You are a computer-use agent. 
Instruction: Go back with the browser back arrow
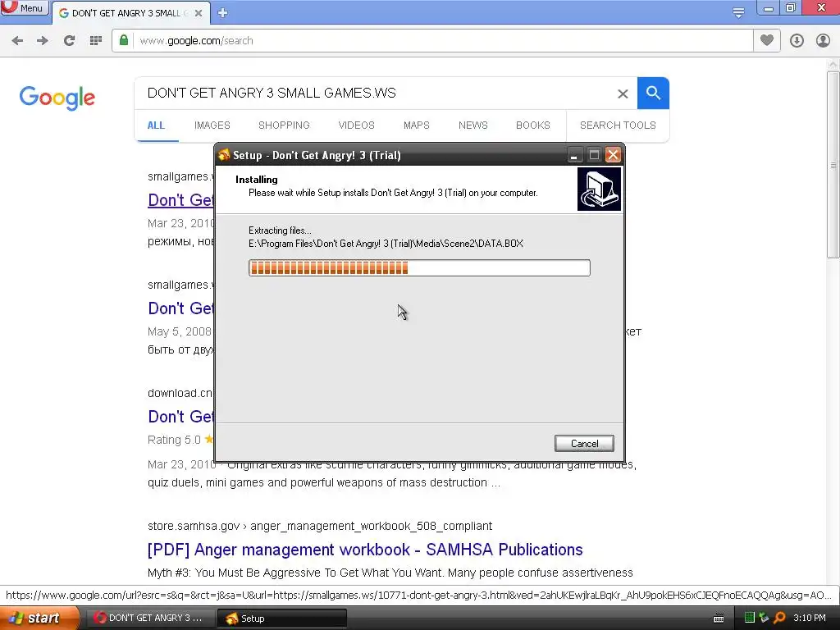click(17, 41)
